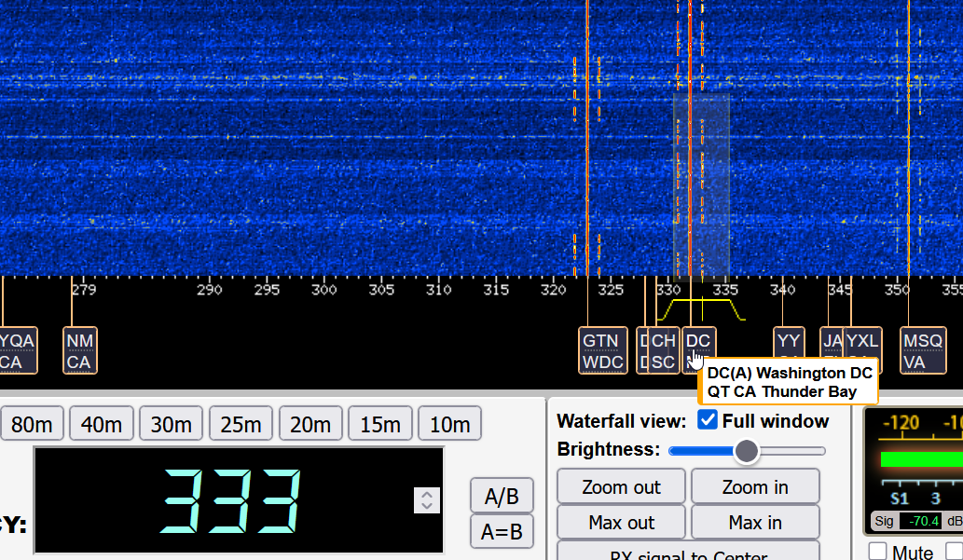Click the frequency stepper arrows
The width and height of the screenshot is (963, 560).
tap(426, 500)
